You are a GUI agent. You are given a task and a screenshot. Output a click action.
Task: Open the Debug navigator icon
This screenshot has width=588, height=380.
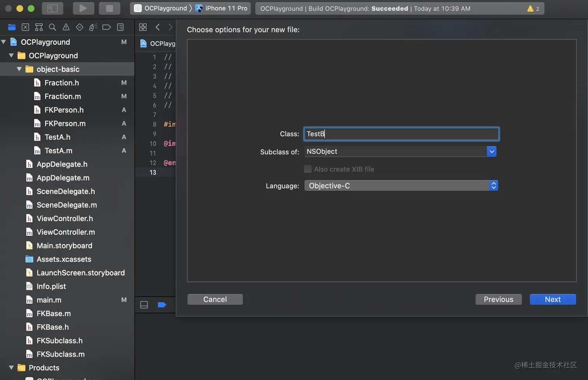tap(93, 27)
